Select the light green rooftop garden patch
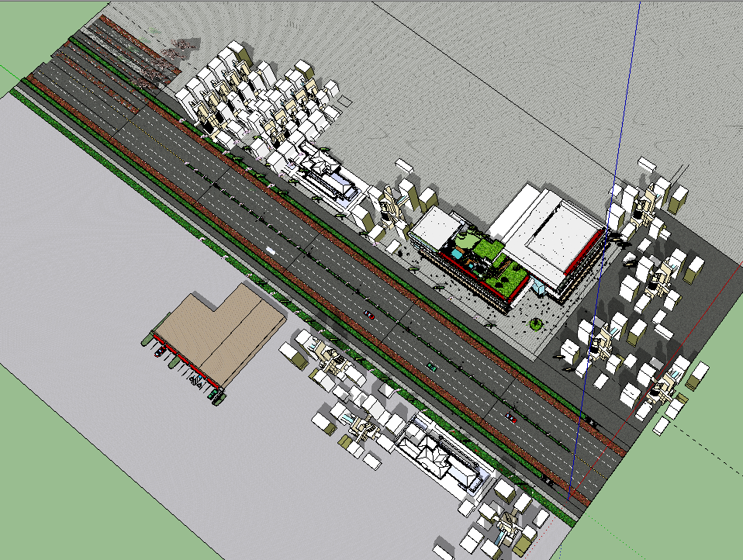This screenshot has height=560, width=743. click(465, 240)
